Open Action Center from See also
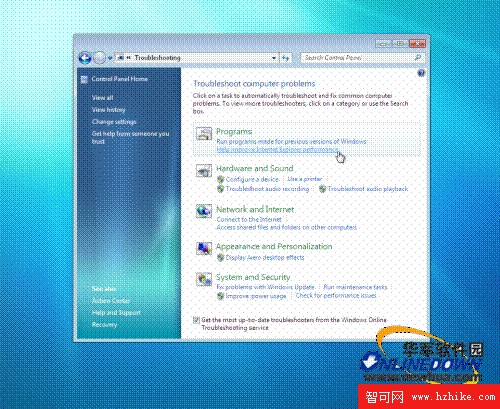The image size is (500, 409). pos(111,301)
